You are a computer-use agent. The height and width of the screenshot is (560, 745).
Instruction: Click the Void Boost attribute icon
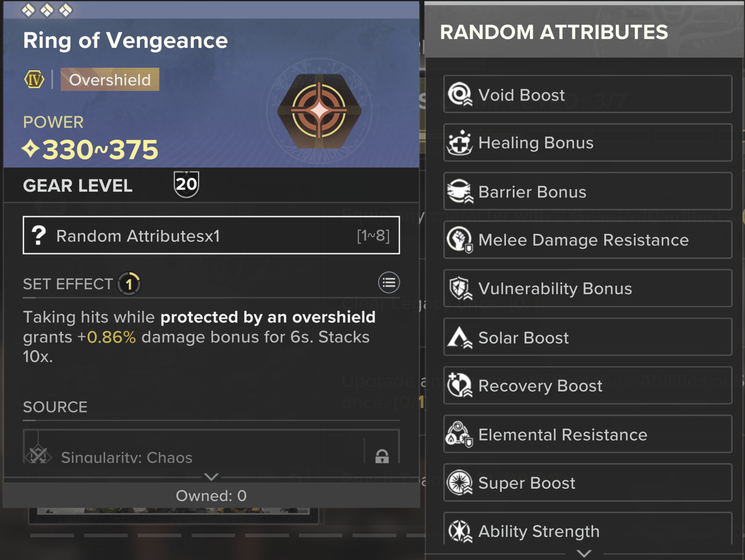pos(459,94)
